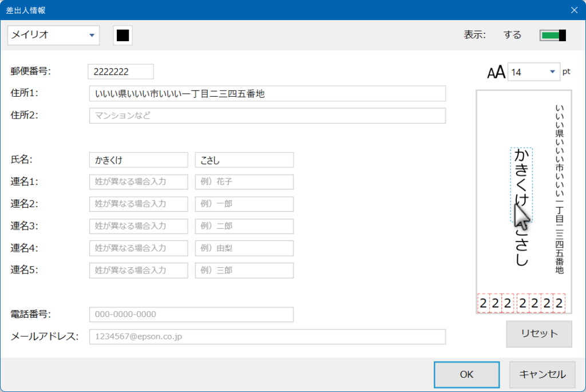Click the OK button
The width and height of the screenshot is (586, 392).
(x=466, y=374)
